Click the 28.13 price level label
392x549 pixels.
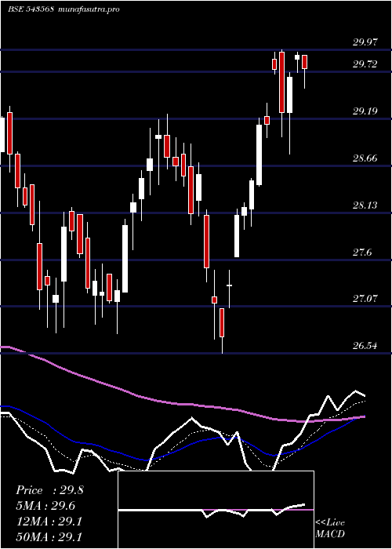(x=365, y=205)
